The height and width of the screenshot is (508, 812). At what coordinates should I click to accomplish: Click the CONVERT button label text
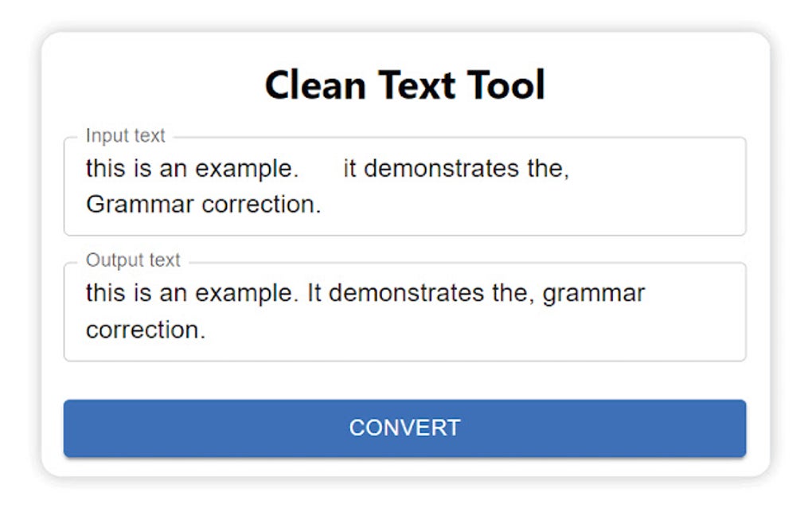pos(405,428)
